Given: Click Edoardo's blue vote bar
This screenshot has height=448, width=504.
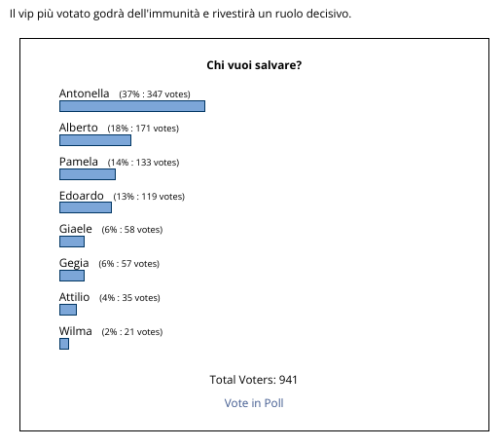Looking at the screenshot, I should [86, 207].
